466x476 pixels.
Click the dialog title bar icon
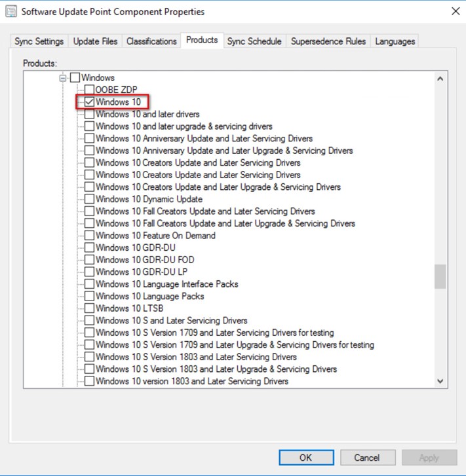[11, 12]
